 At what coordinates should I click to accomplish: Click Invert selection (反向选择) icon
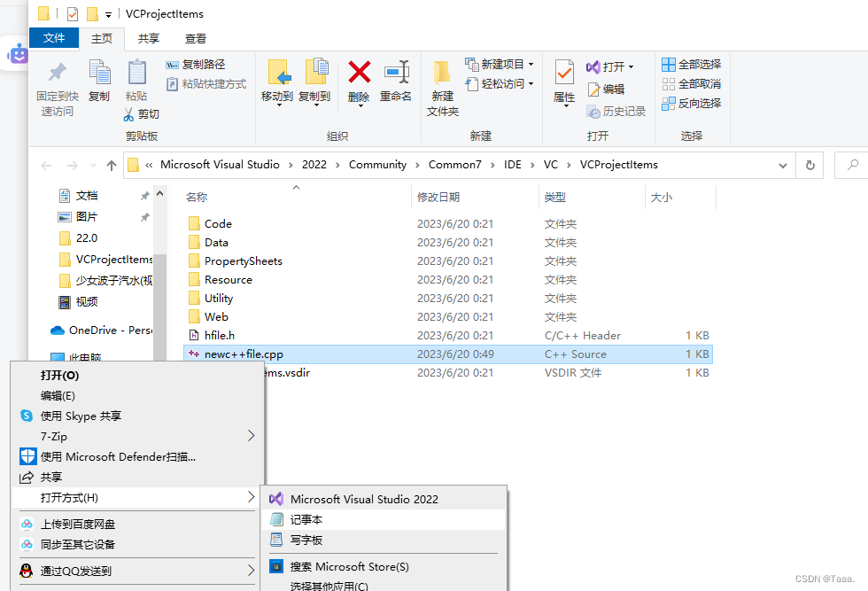(x=668, y=104)
